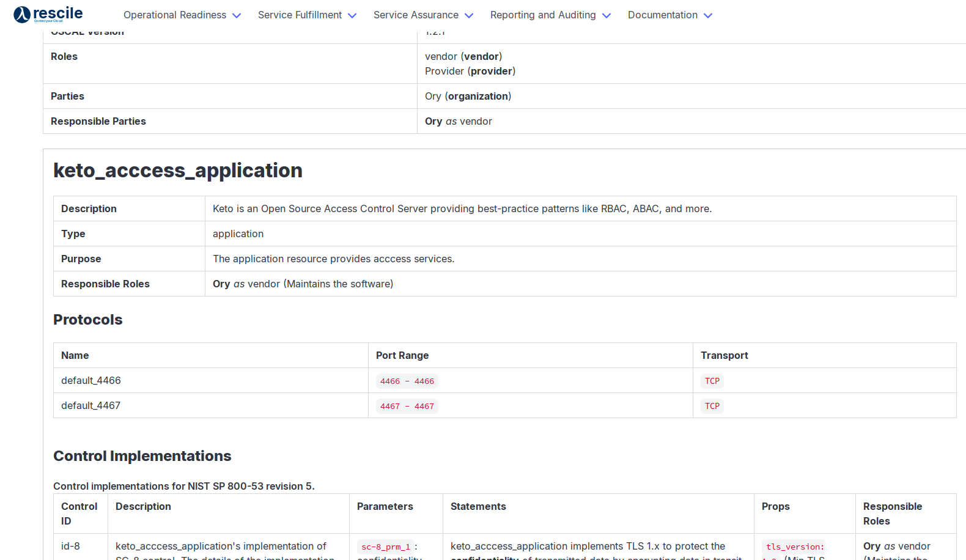The image size is (966, 560).
Task: Expand the Service Assurance chevron arrow
Action: [x=469, y=16]
